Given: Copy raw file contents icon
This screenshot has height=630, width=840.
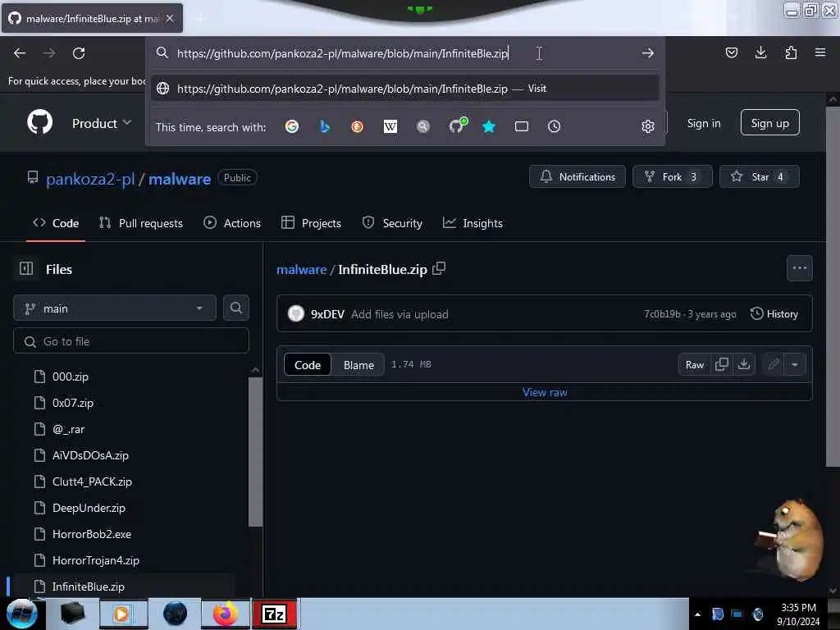Looking at the screenshot, I should coord(722,364).
